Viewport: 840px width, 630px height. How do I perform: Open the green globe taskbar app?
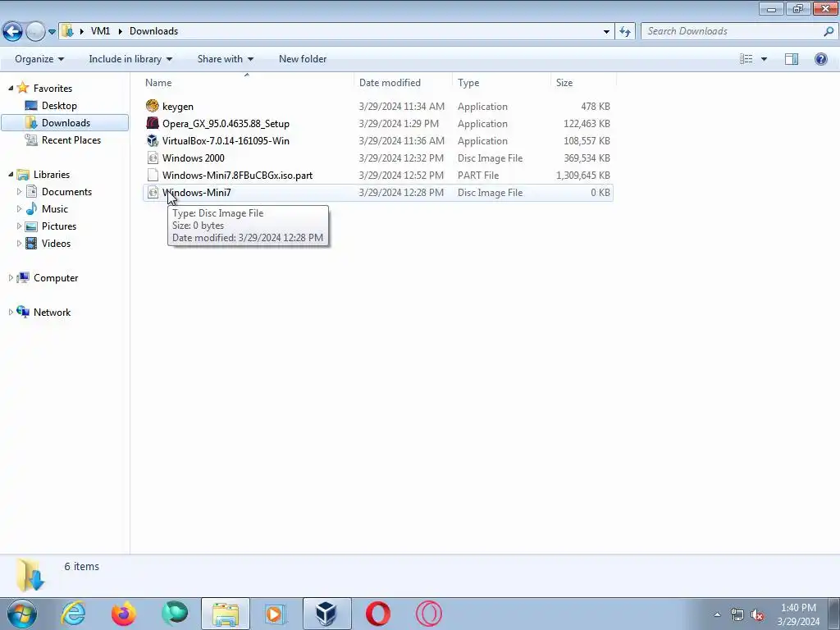175,614
